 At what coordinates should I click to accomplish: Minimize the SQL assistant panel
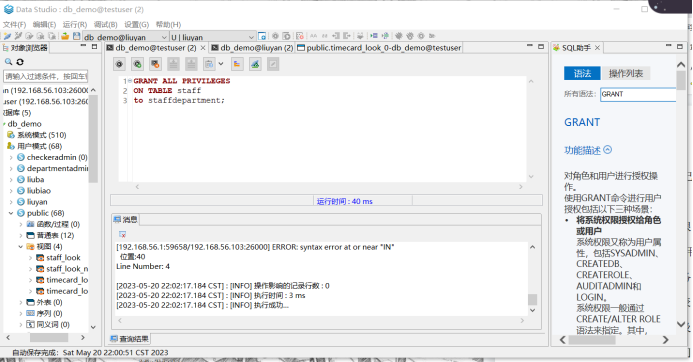669,46
